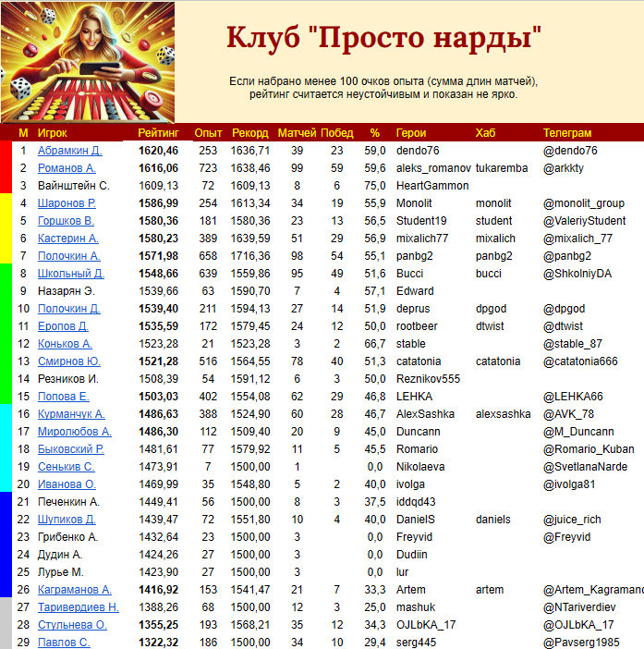
Task: Open player link Стульнева О.
Action: (x=72, y=625)
